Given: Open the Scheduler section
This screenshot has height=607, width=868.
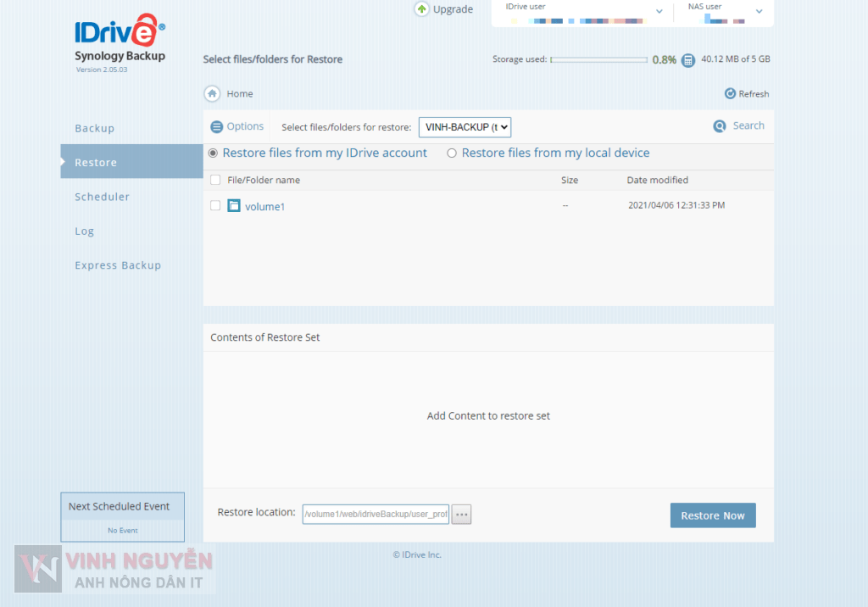Looking at the screenshot, I should coord(102,197).
